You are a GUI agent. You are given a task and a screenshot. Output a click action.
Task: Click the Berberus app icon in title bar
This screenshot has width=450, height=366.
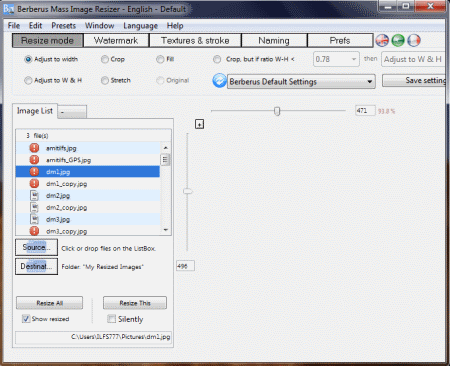[x=8, y=9]
